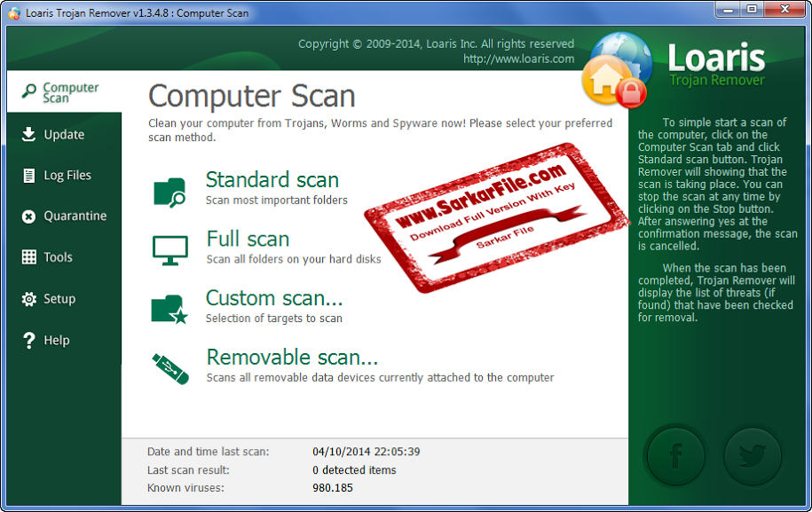The width and height of the screenshot is (812, 512).
Task: Maximize the Loaris Trojan Remover window
Action: click(x=752, y=10)
